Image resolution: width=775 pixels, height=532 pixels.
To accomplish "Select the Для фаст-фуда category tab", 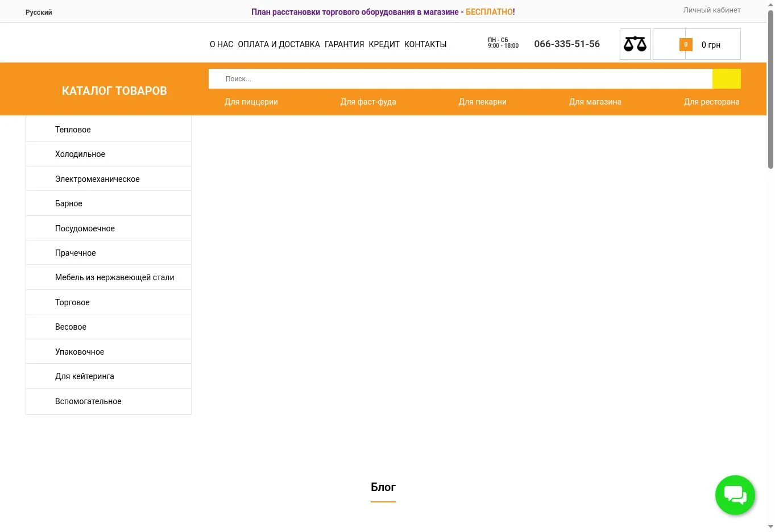I will click(368, 102).
